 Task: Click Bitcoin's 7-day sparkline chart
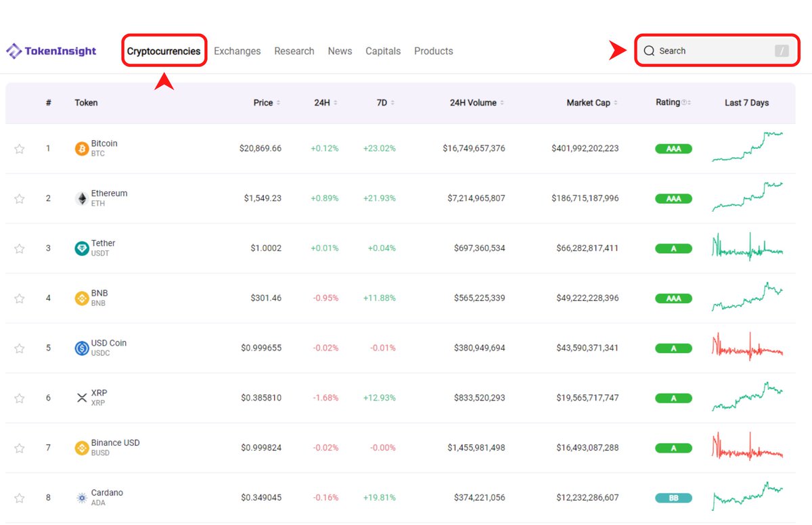point(747,147)
